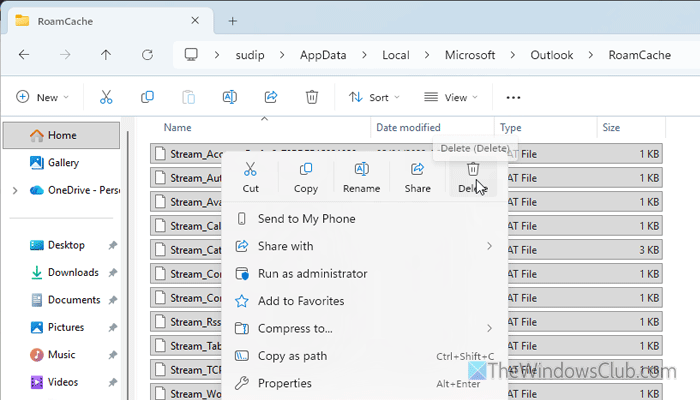Navigate up one folder level
This screenshot has height=400, width=700.
106,55
